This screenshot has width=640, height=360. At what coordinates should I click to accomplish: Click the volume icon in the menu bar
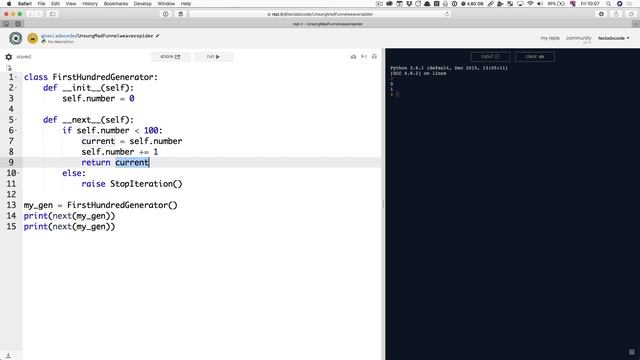click(540, 4)
